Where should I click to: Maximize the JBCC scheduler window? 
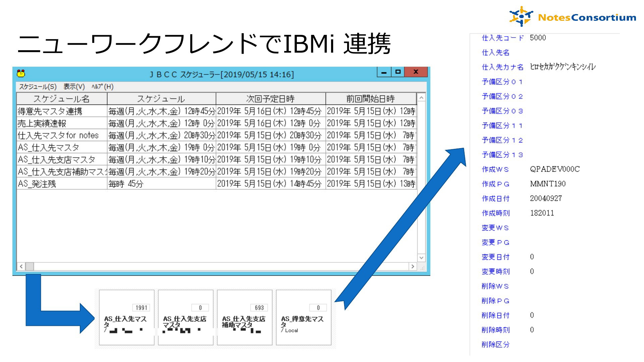[398, 72]
